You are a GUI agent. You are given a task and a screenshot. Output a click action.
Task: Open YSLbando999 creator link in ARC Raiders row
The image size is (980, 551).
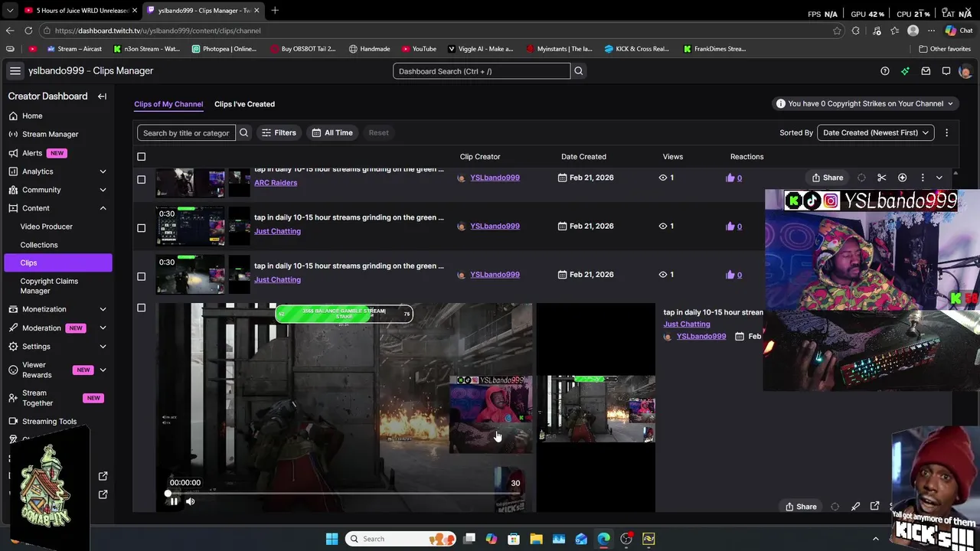(495, 178)
